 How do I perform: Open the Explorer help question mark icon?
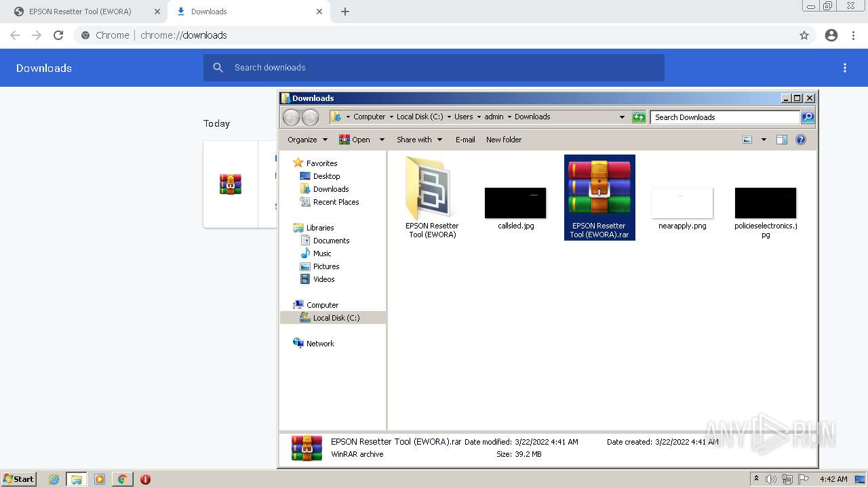tap(801, 140)
